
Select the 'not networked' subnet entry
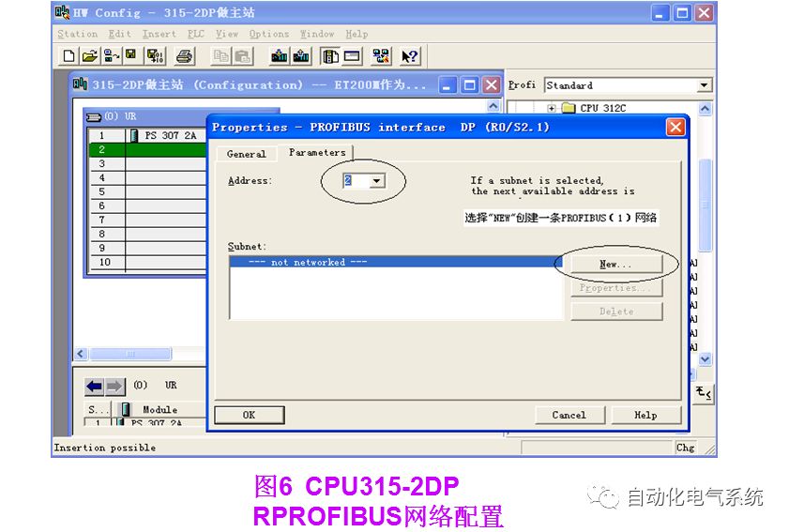pos(396,262)
